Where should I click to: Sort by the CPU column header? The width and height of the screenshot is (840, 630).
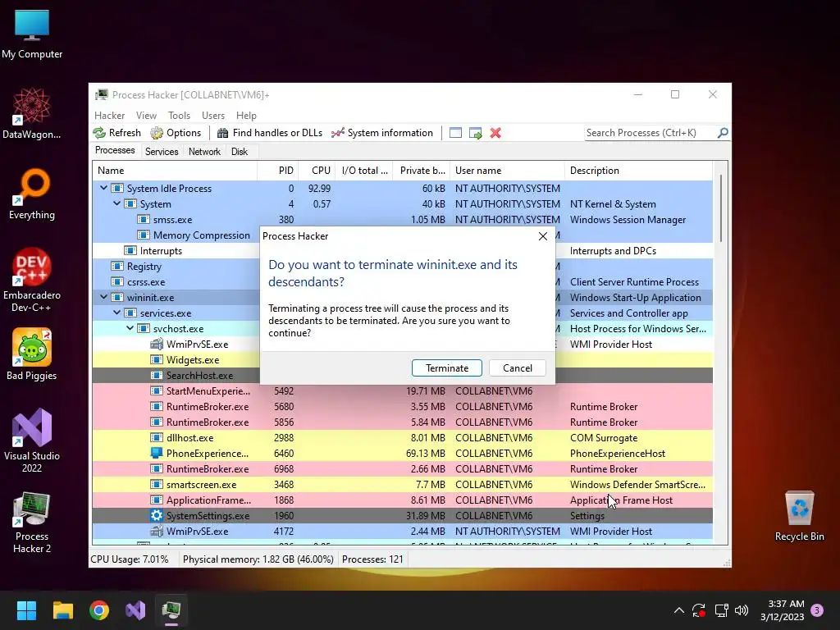click(317, 171)
